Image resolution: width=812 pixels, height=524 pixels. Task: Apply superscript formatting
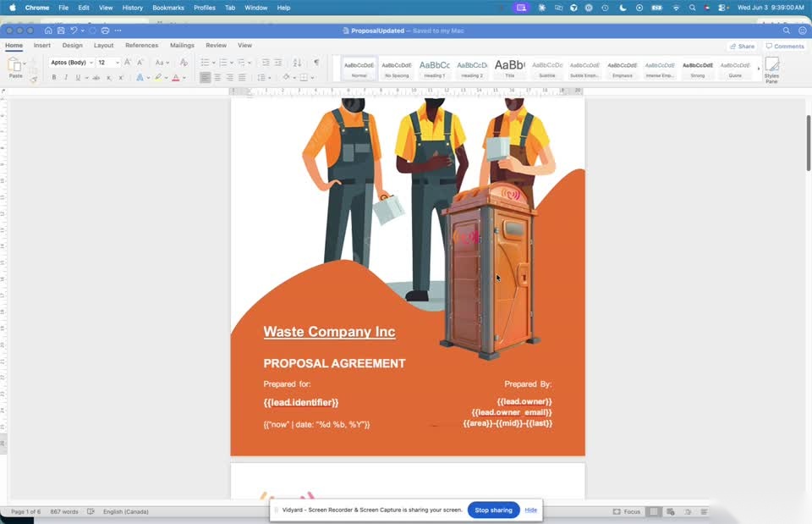(x=121, y=78)
